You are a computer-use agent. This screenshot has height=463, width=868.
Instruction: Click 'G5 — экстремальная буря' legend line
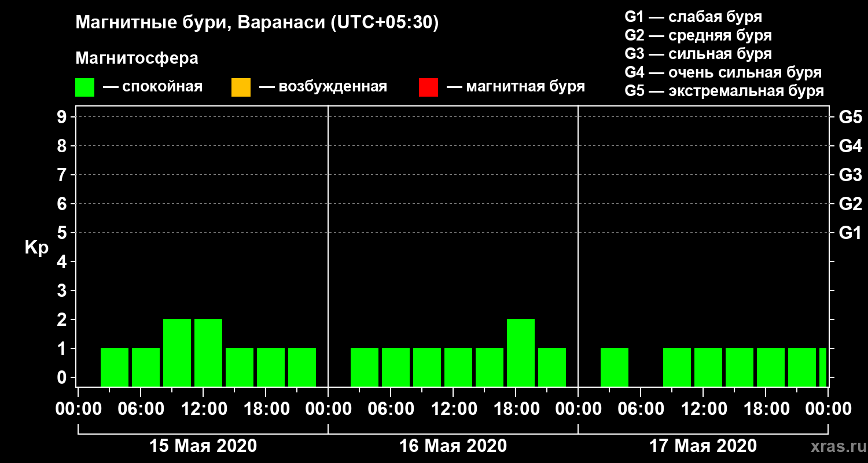pyautogui.click(x=724, y=91)
